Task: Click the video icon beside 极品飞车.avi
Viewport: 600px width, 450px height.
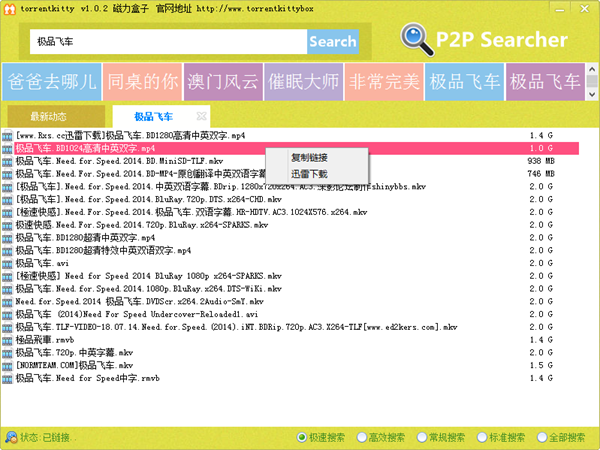Action: (x=7, y=264)
